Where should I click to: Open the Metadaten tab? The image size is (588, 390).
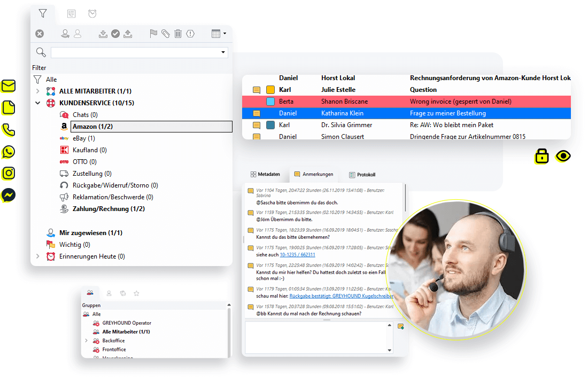[x=265, y=174]
